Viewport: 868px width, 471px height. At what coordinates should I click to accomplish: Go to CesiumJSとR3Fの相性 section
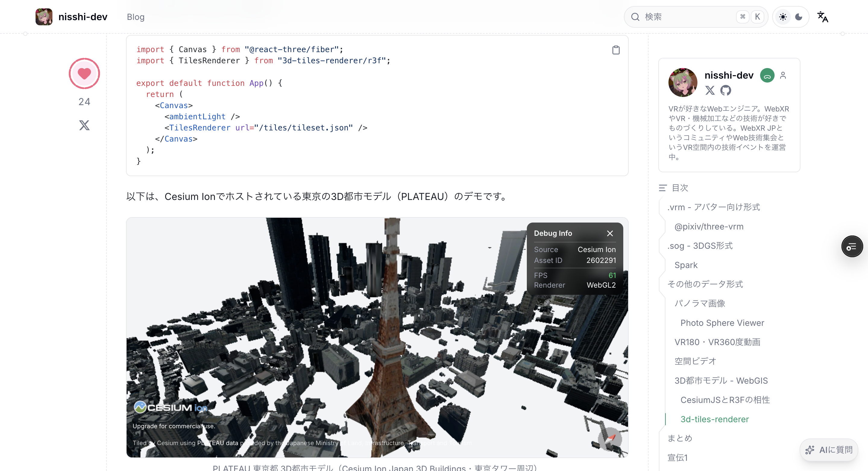[725, 400]
